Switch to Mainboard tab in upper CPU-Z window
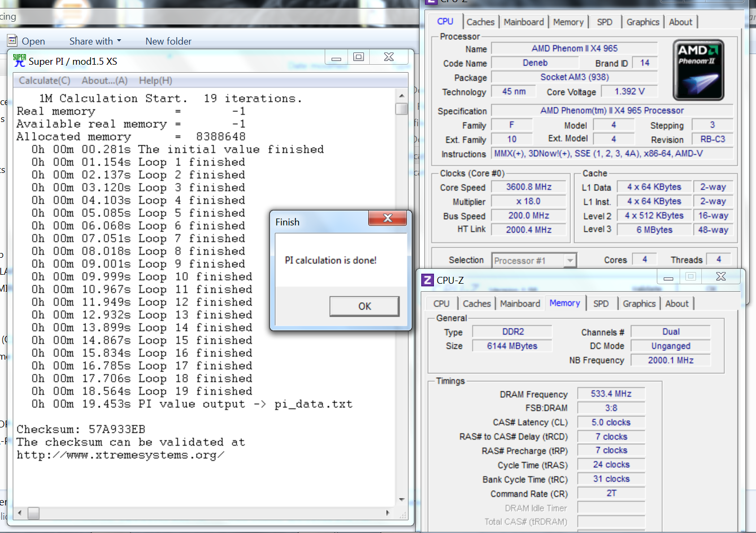Screen dimensions: 756x533 click(524, 22)
